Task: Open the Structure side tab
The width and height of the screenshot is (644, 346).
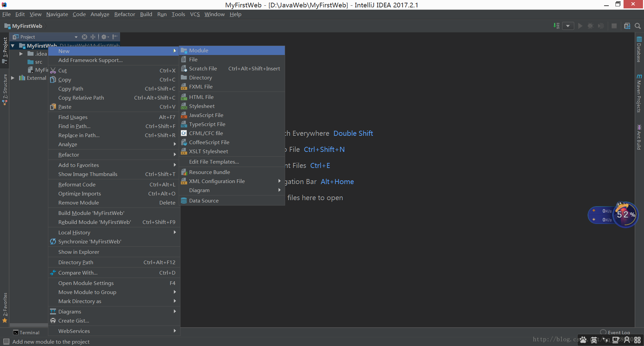Action: coord(5,90)
